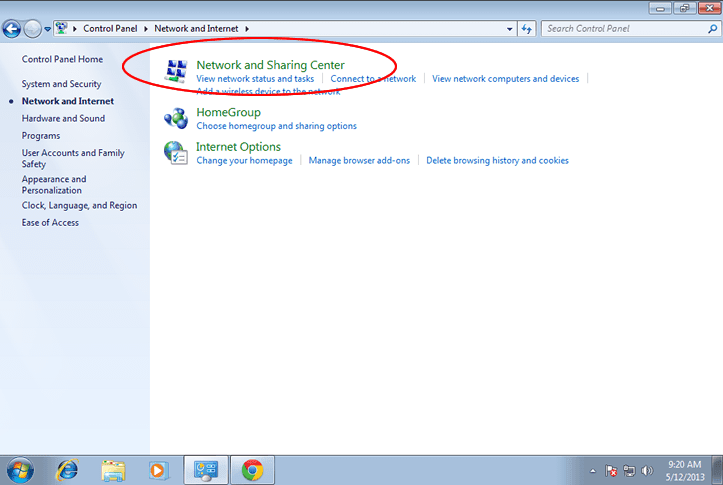Image resolution: width=723 pixels, height=485 pixels.
Task: Expand the address bar history dropdown
Action: (x=510, y=29)
